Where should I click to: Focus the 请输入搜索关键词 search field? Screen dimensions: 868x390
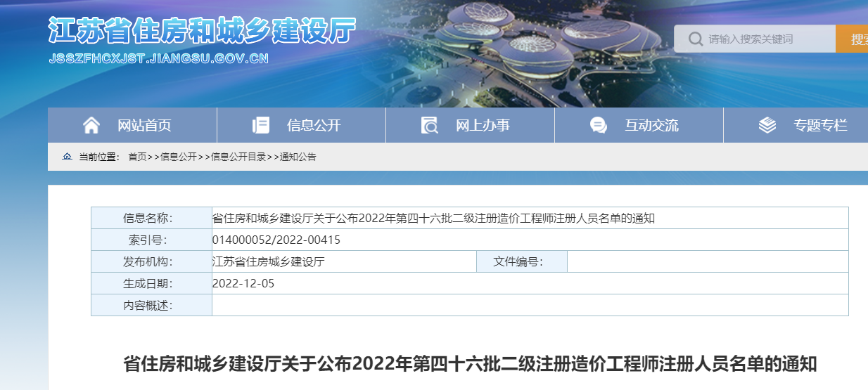pyautogui.click(x=767, y=39)
